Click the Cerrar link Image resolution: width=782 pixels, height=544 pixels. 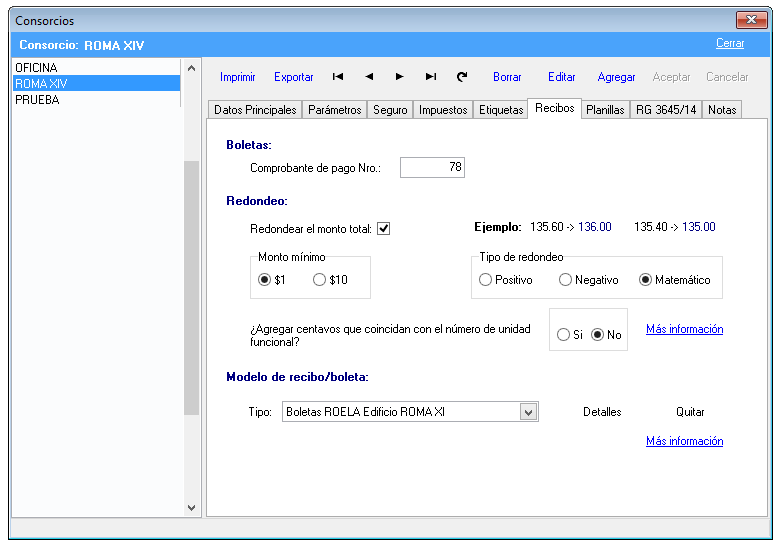[x=730, y=44]
